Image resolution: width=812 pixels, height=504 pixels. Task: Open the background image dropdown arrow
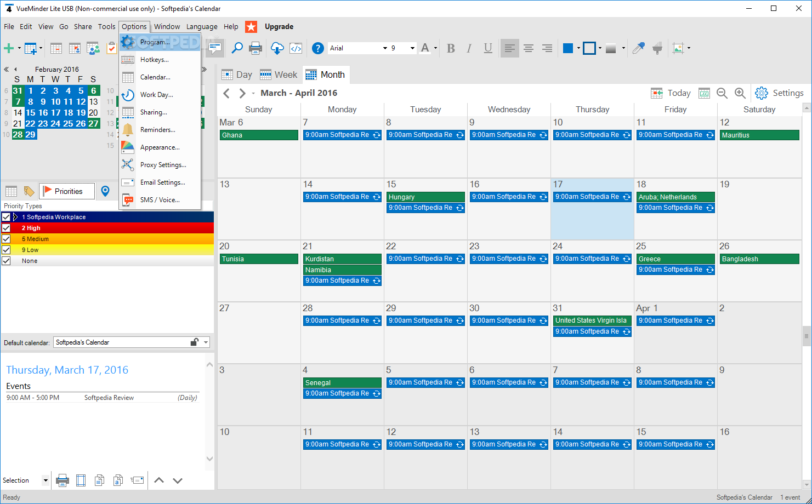689,48
